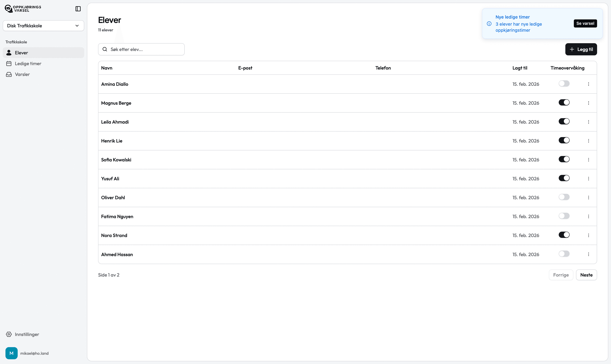Turn on monitoring for Fatima Nguyen
611x364 pixels.
coord(564,216)
